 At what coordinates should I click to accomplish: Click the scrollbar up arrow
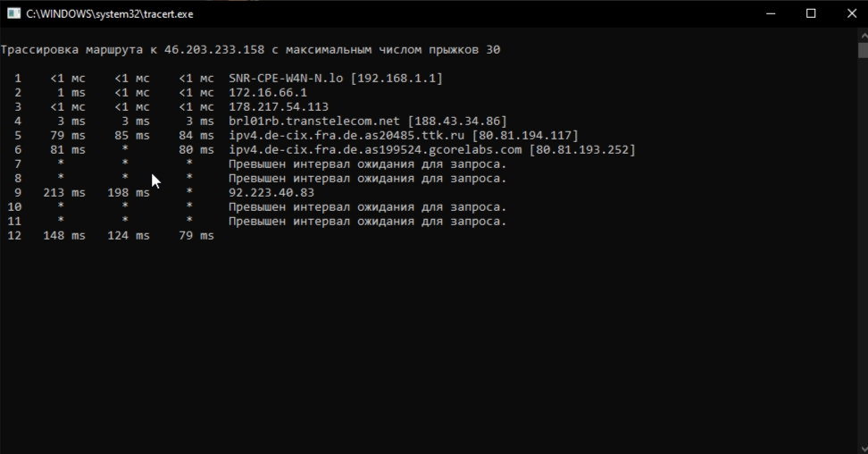tap(862, 35)
